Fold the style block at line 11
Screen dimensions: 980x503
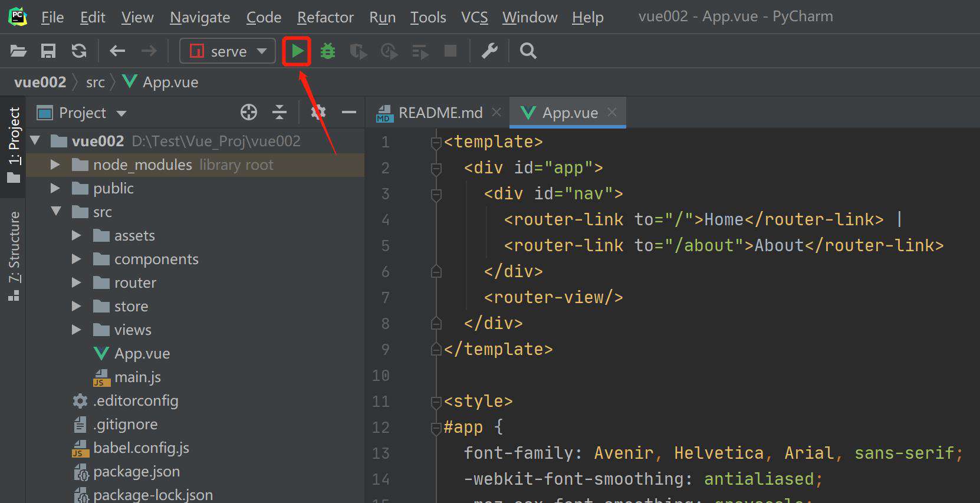click(436, 402)
